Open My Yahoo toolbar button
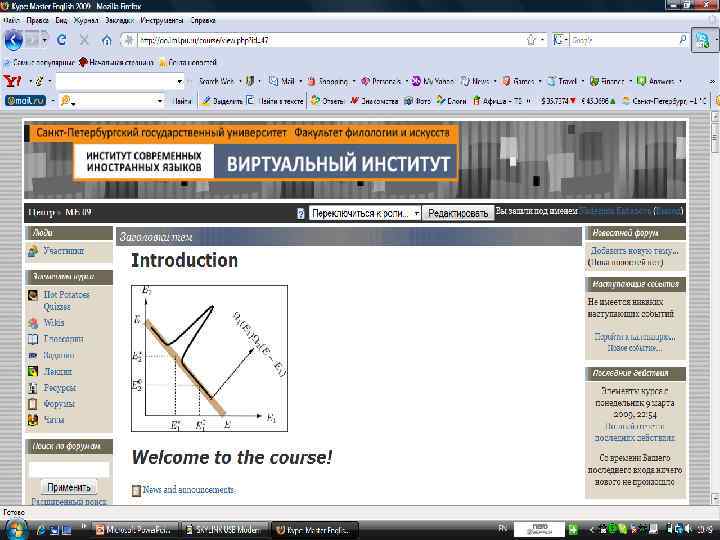 [x=433, y=81]
